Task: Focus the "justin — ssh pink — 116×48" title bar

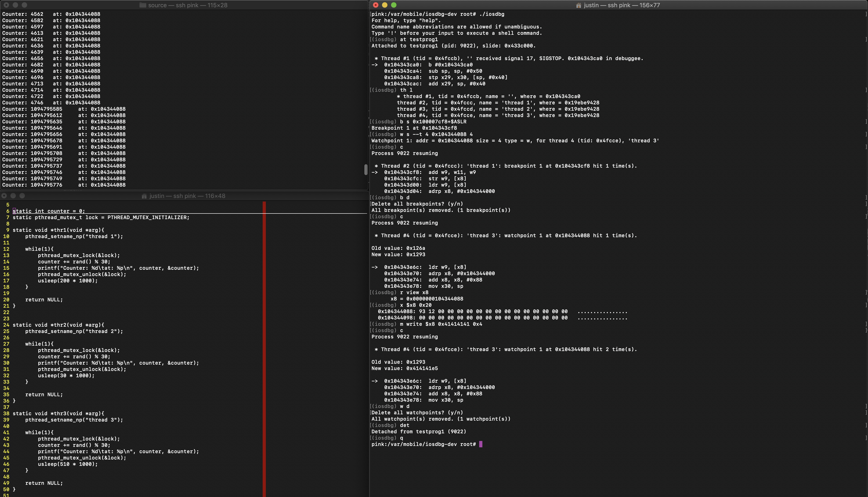Action: click(187, 196)
